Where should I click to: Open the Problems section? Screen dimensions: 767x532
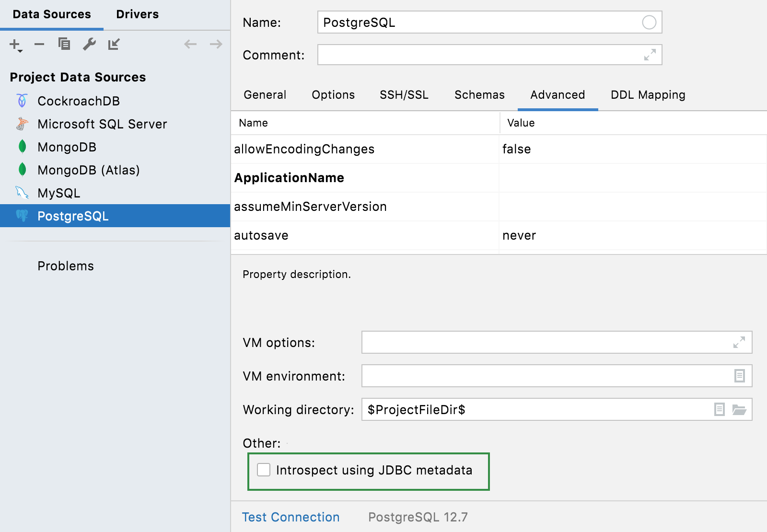[x=66, y=266]
